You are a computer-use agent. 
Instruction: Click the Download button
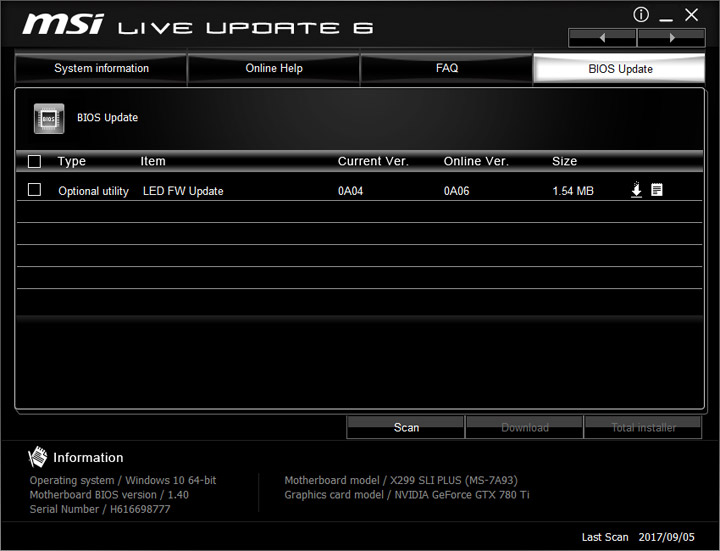tap(524, 427)
